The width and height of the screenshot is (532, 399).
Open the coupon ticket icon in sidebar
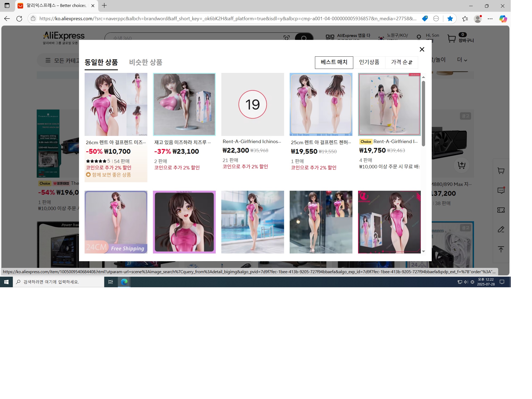[501, 210]
